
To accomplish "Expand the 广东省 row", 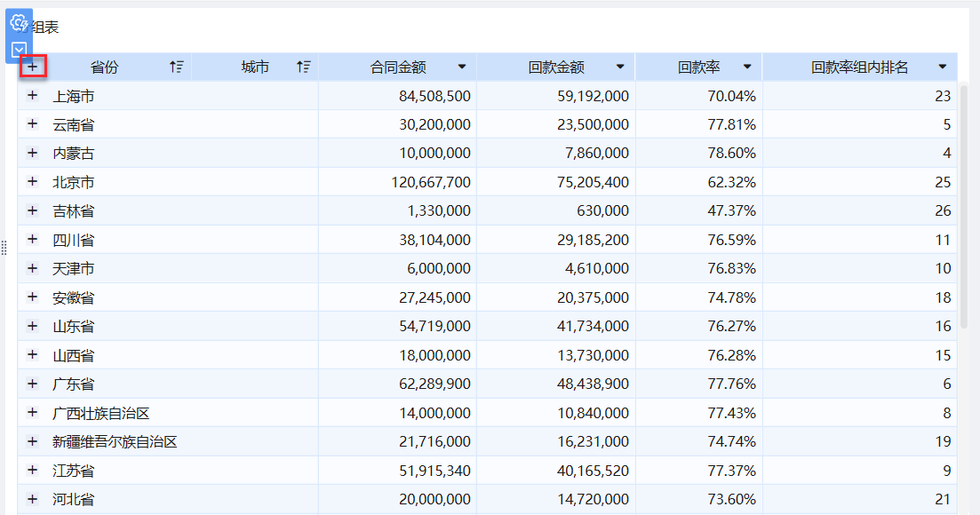I will 33,384.
